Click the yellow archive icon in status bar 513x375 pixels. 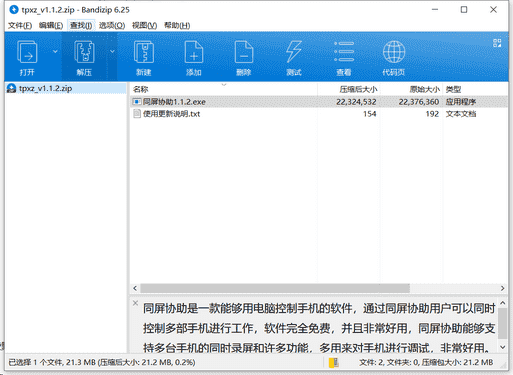pyautogui.click(x=334, y=362)
